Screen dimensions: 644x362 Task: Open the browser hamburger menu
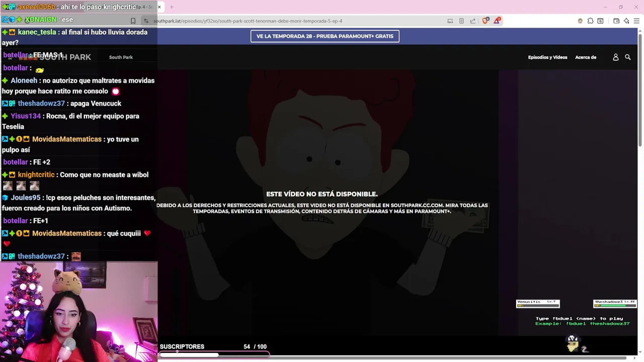pos(636,21)
